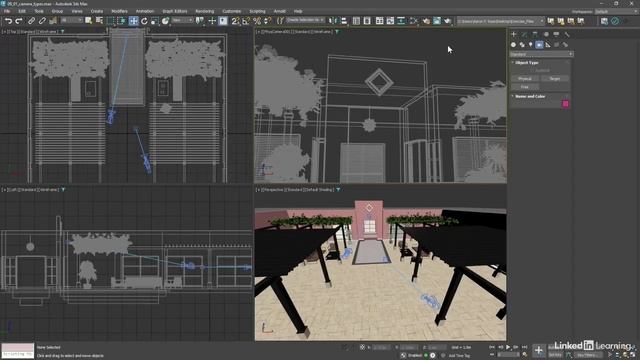This screenshot has height=360, width=640.
Task: Open the Reference Coordinate System dropdown
Action: (x=182, y=20)
